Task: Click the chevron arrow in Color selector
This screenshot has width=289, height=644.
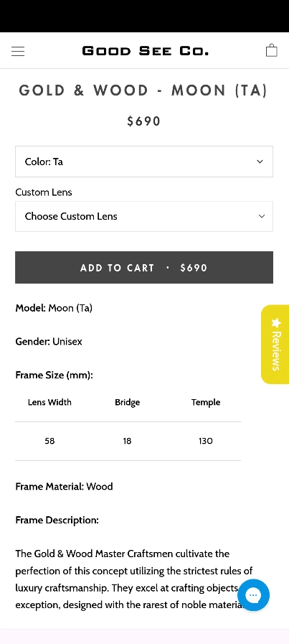Action: pos(260,162)
